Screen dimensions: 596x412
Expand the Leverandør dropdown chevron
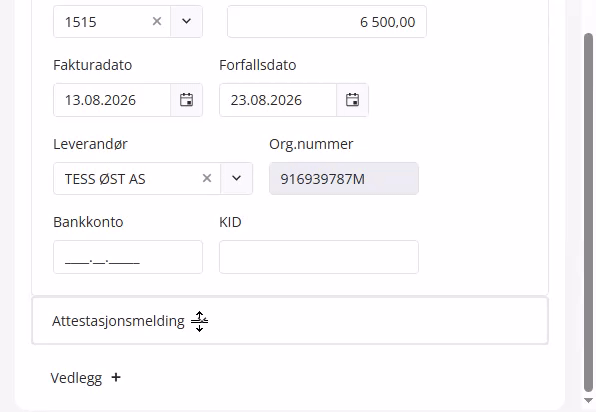point(236,178)
